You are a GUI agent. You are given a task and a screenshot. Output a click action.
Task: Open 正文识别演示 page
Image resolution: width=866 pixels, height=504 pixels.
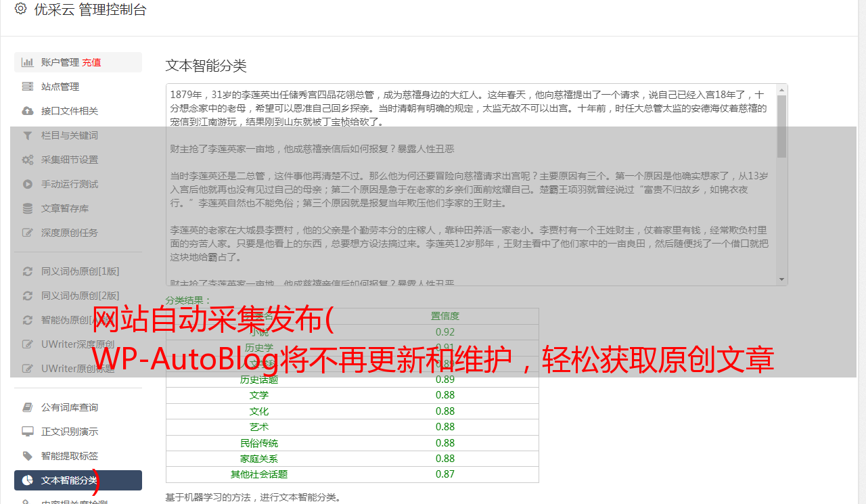click(x=78, y=432)
